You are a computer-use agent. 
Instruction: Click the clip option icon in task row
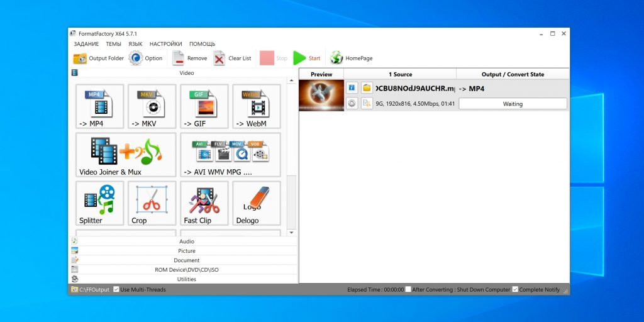(x=367, y=104)
